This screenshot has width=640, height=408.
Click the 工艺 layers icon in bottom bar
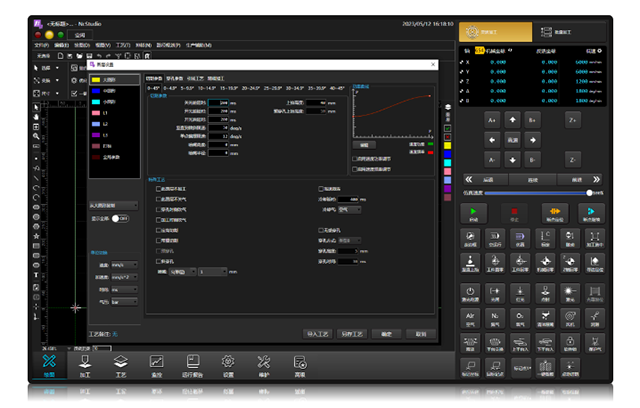point(120,364)
